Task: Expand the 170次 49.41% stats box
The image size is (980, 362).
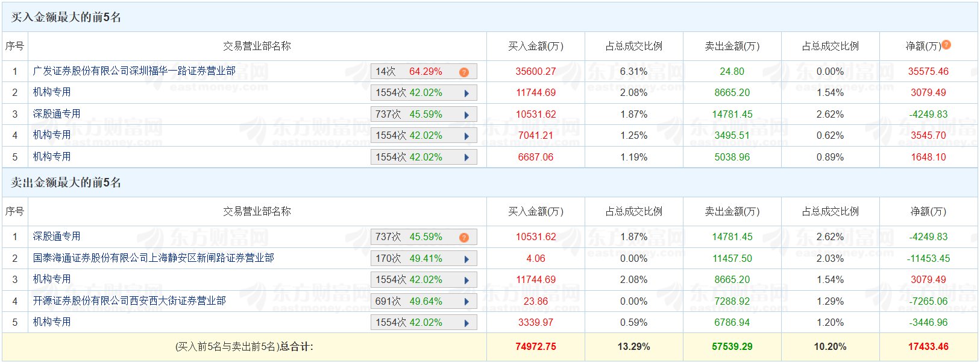Action: (423, 259)
